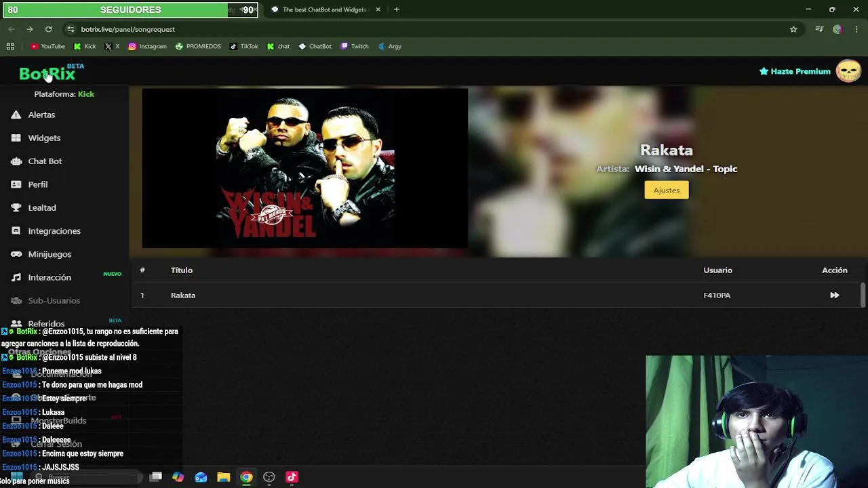
Task: Open the Kick bookmark
Action: (85, 46)
